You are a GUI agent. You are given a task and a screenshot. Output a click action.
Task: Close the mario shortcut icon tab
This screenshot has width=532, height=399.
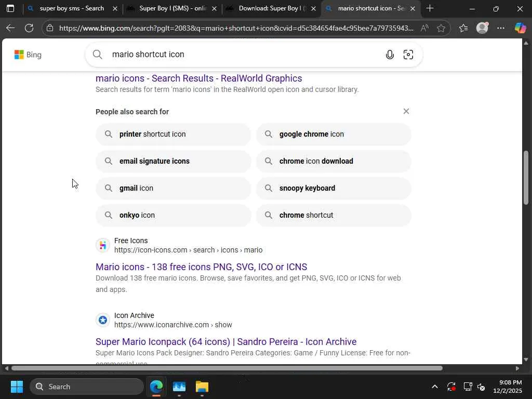coord(413,8)
